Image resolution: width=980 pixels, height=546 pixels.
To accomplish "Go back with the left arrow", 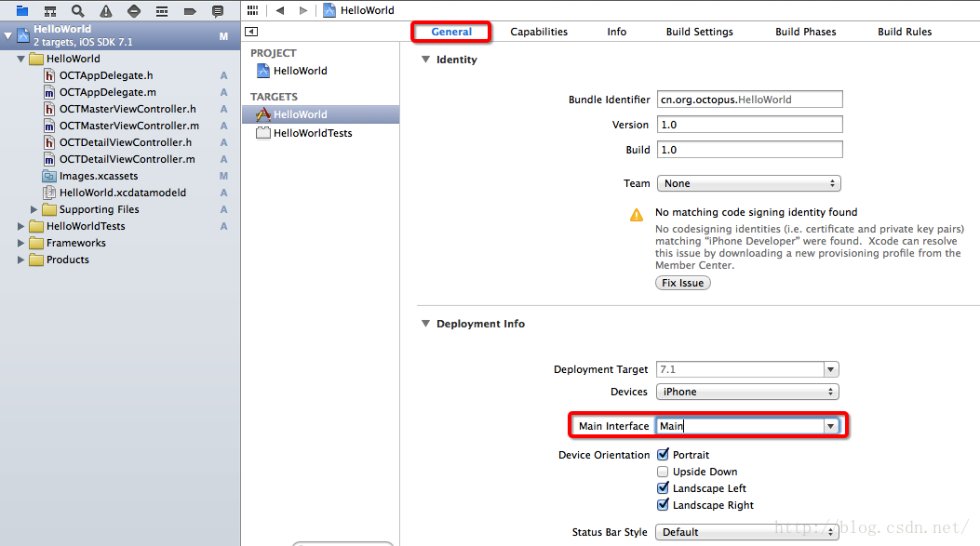I will [280, 10].
